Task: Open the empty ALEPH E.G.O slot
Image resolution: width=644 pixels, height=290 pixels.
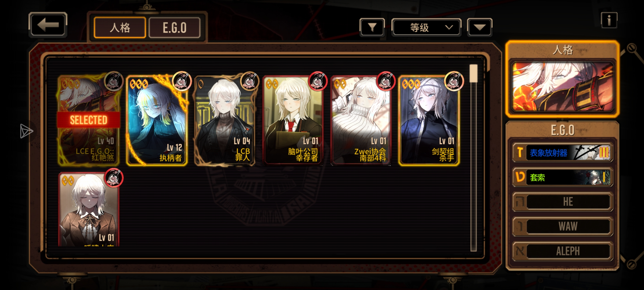Action: 563,251
